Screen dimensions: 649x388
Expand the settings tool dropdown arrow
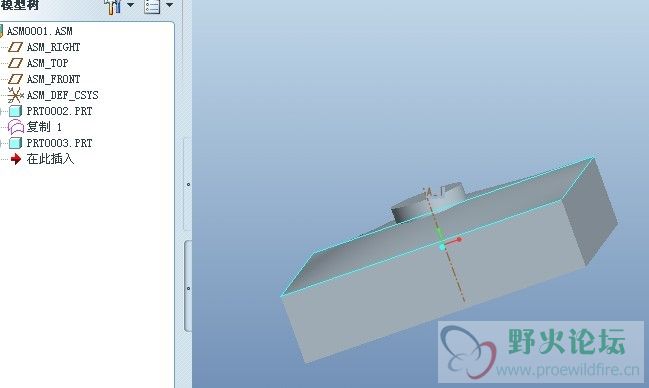130,5
